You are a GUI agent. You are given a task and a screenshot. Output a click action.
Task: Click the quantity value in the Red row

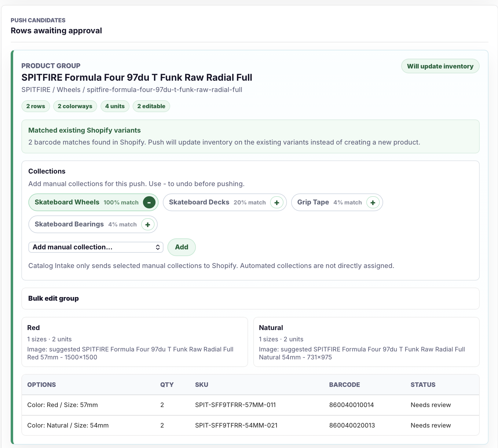[162, 405]
